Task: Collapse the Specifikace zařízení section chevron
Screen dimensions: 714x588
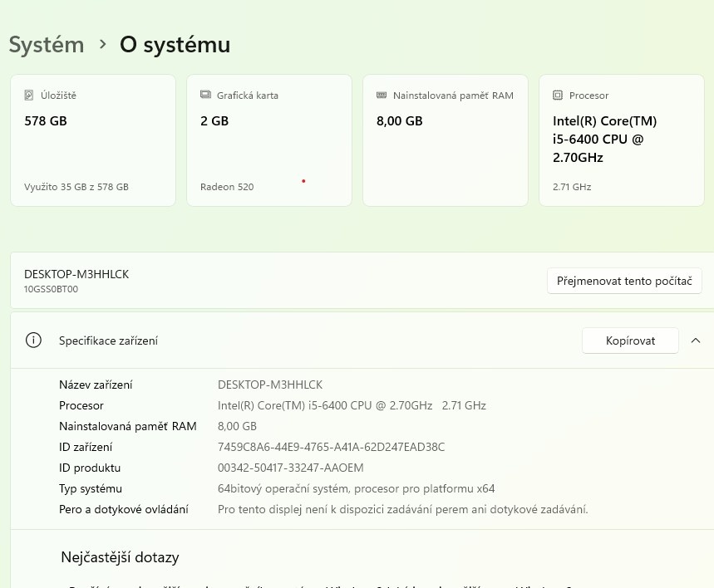Action: 696,341
